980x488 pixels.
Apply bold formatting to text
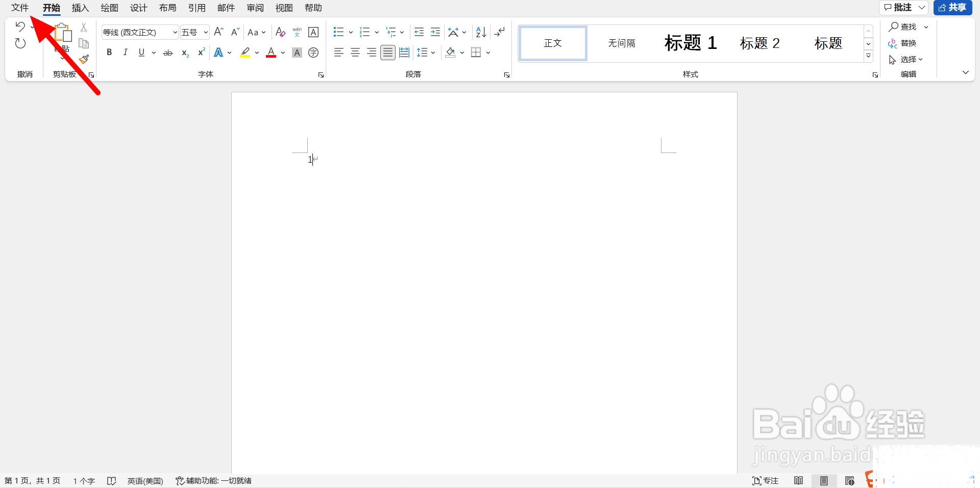pos(109,52)
